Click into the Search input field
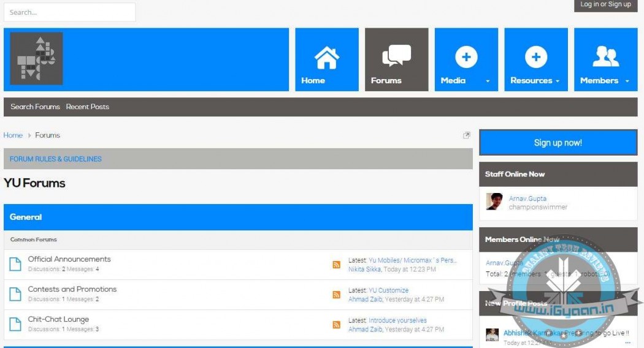644x348 pixels. click(x=69, y=12)
